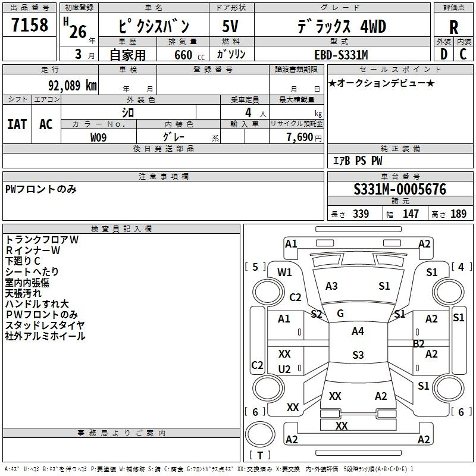Click the W1 damage marker on diagram
Screen dimensions: 476x476
pos(284,273)
